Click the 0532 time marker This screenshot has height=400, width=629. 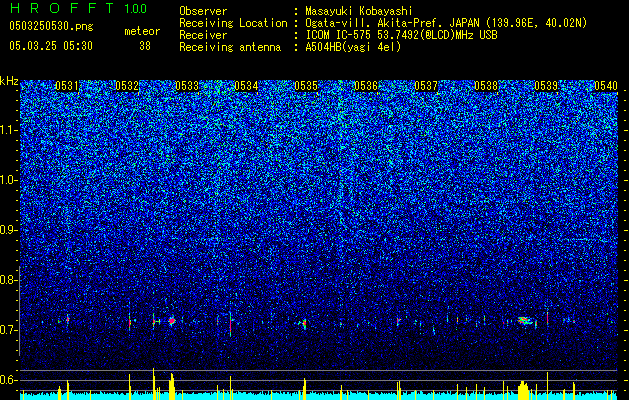coord(127,86)
